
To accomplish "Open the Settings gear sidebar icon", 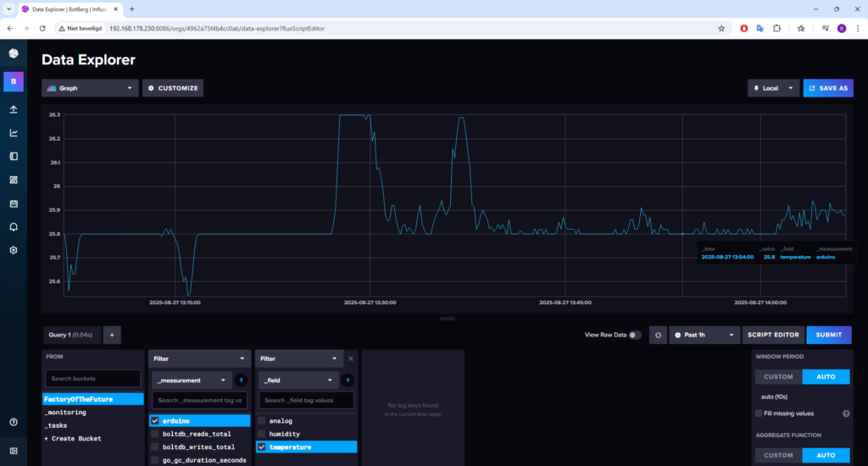I will pos(14,250).
